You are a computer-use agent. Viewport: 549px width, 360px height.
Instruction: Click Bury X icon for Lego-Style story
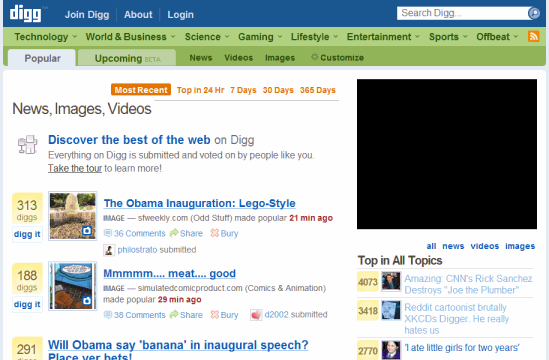pos(214,233)
